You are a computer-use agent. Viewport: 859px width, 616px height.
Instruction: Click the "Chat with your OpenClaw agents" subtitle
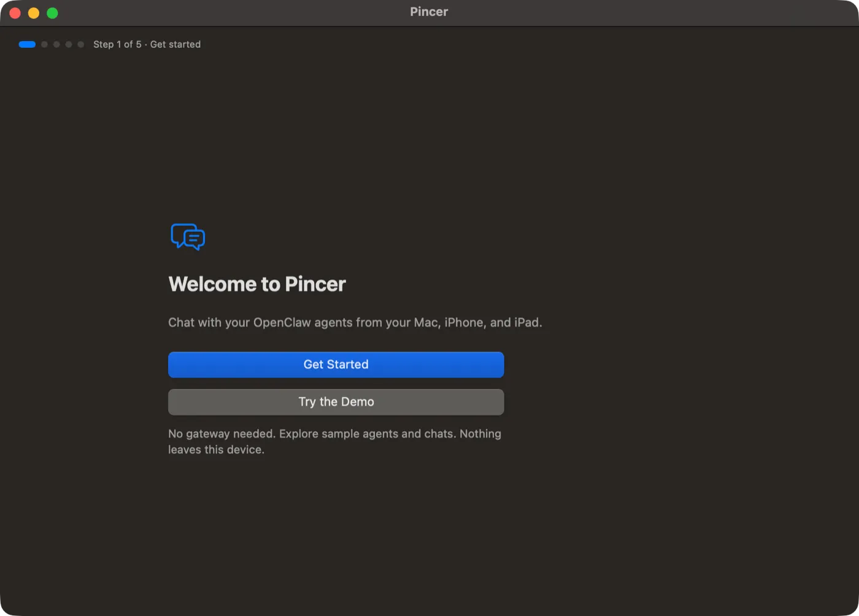point(355,323)
